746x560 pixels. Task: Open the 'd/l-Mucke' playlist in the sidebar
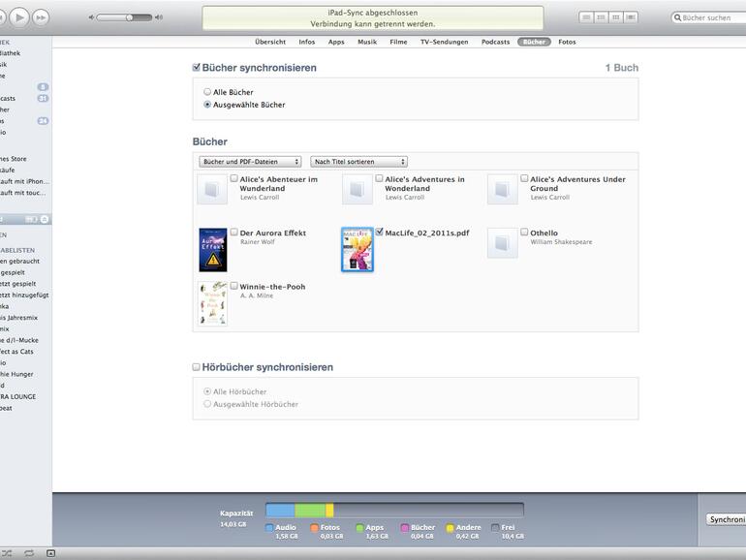click(19, 340)
